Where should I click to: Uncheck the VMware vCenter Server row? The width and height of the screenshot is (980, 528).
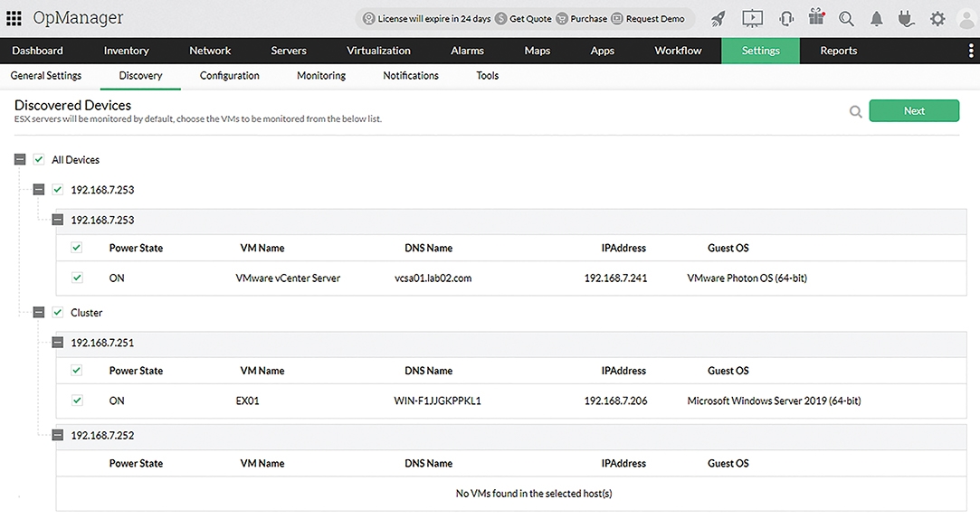pos(77,277)
